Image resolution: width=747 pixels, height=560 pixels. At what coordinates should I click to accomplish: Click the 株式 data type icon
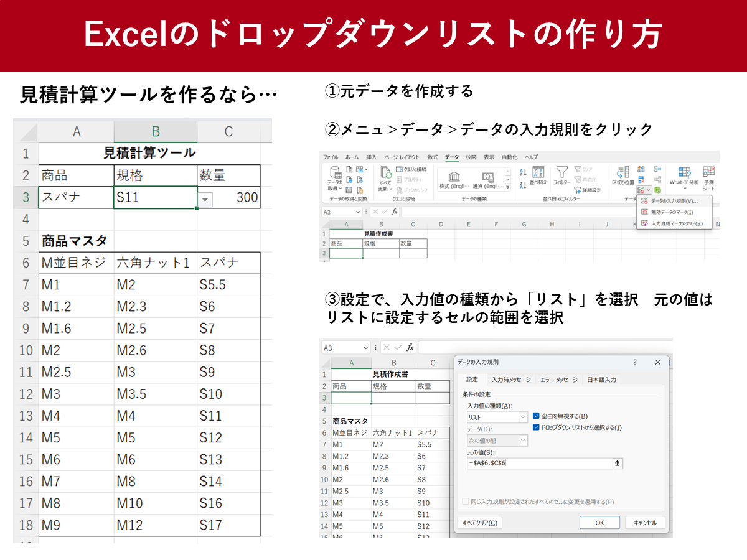click(x=454, y=176)
